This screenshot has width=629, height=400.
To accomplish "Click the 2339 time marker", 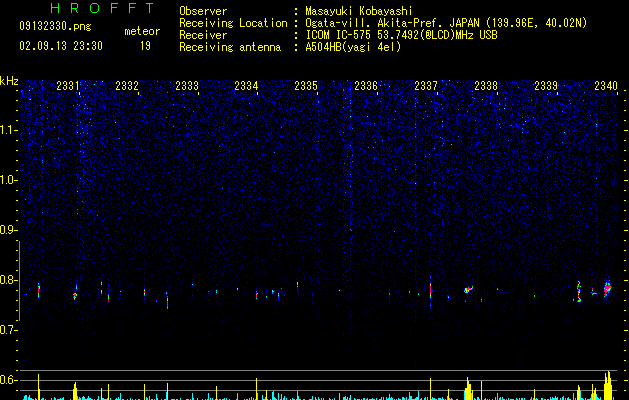I will pos(546,86).
